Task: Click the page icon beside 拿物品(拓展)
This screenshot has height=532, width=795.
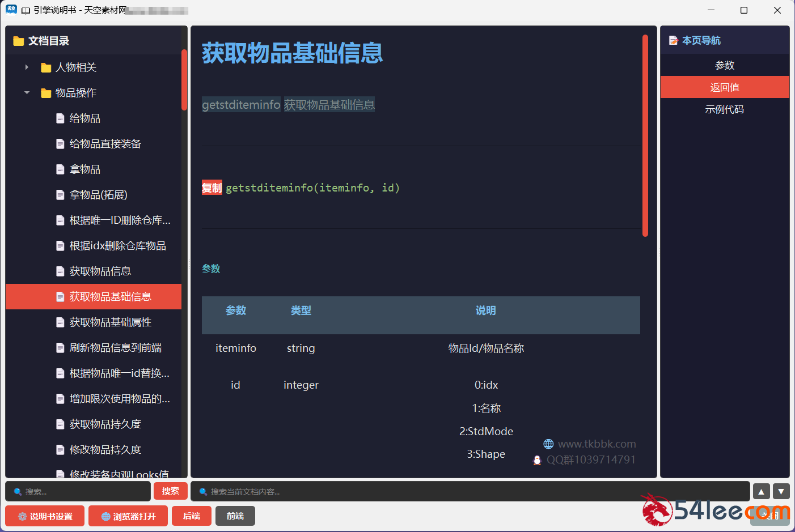Action: pyautogui.click(x=60, y=195)
